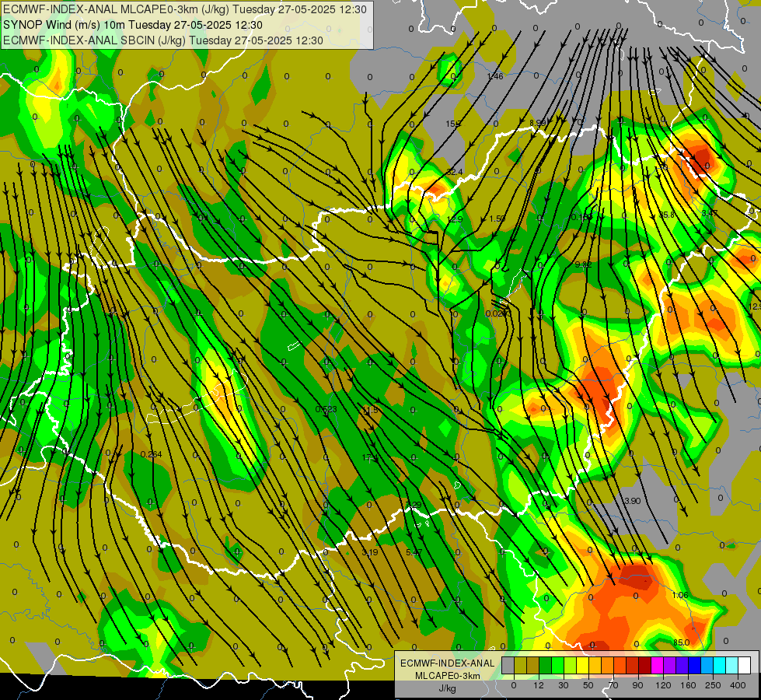Click the legend title ECMWF-INDEX-ANAL
Viewport: 761px width, 700px height.
[x=447, y=663]
